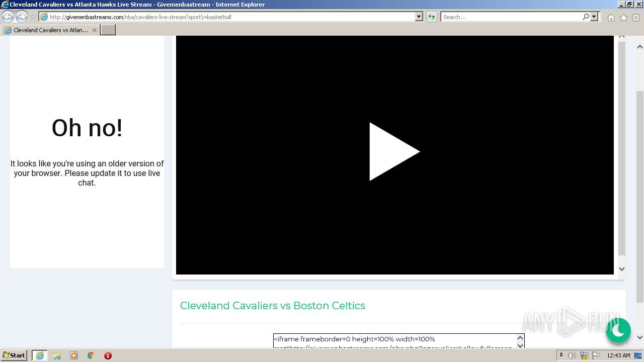Viewport: 644px width, 362px height.
Task: Click inside the iframe embed code box
Action: (x=395, y=341)
